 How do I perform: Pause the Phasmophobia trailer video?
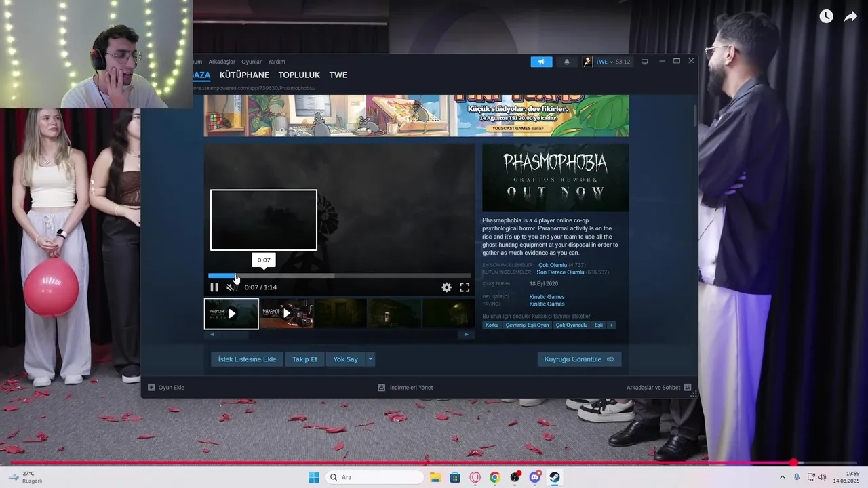(214, 287)
